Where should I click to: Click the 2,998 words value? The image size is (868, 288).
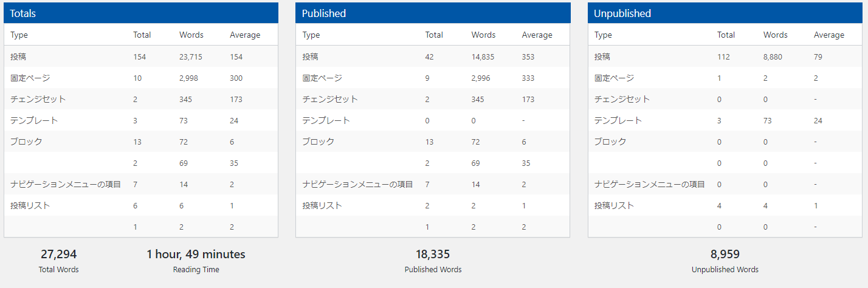coord(189,78)
